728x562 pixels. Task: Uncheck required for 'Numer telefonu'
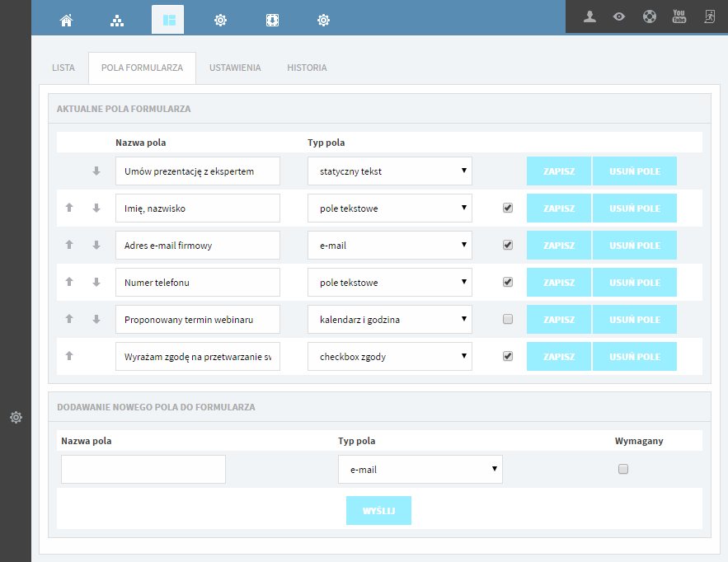tap(508, 282)
